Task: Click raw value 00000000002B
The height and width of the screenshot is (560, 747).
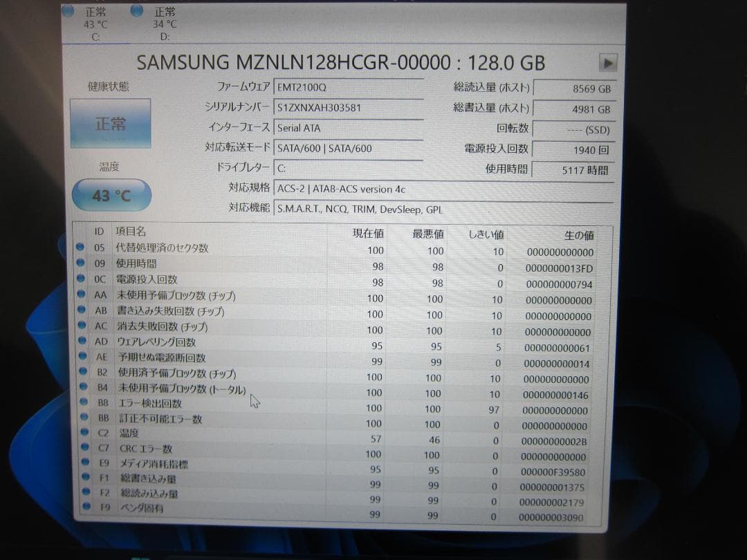Action: [554, 441]
